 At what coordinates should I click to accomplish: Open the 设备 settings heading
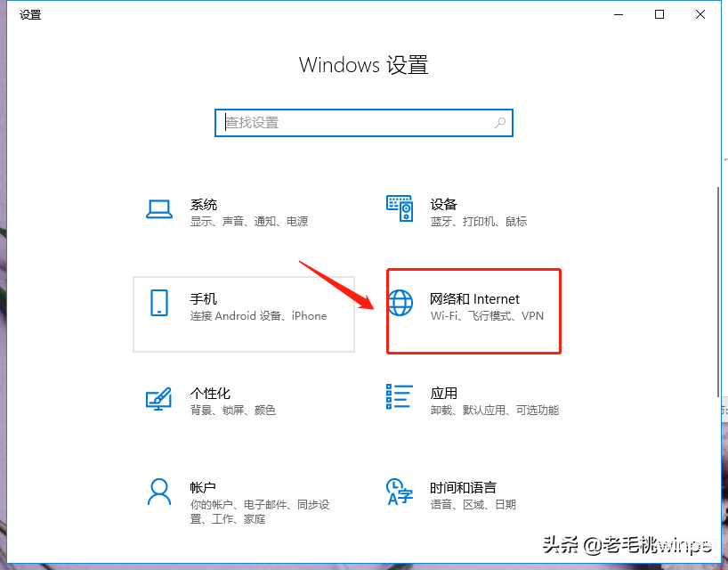444,205
